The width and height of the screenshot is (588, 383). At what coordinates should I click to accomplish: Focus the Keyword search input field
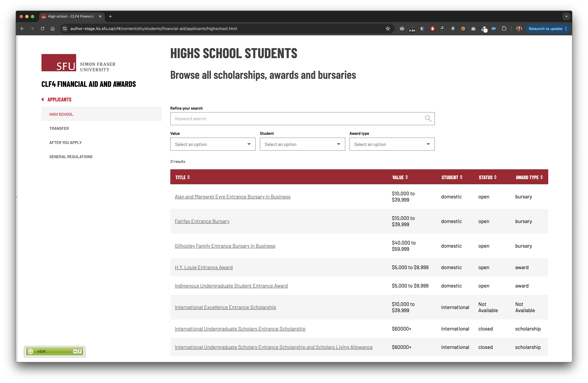point(296,119)
